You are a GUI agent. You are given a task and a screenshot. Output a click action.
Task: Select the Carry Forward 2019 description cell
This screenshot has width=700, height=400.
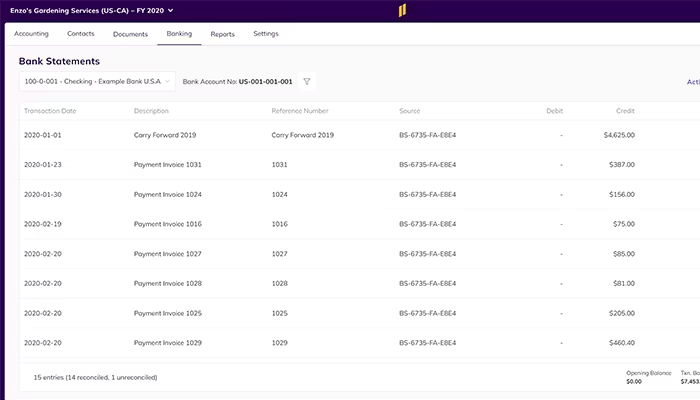(x=165, y=135)
